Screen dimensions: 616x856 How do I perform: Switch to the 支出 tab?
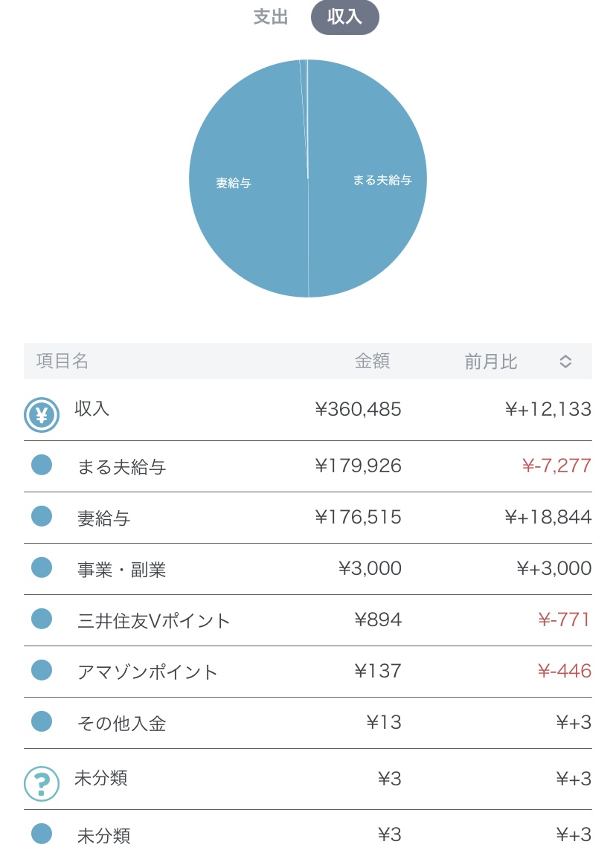[271, 18]
